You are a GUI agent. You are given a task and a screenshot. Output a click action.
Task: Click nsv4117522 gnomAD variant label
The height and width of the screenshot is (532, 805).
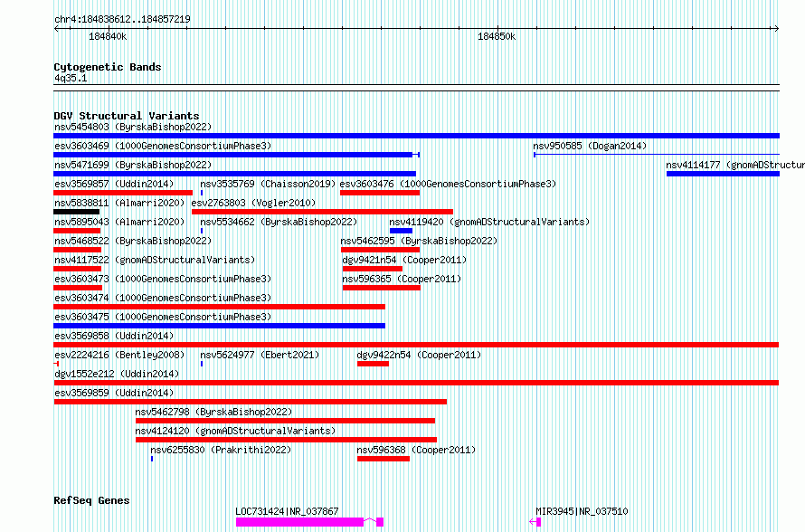click(x=155, y=260)
